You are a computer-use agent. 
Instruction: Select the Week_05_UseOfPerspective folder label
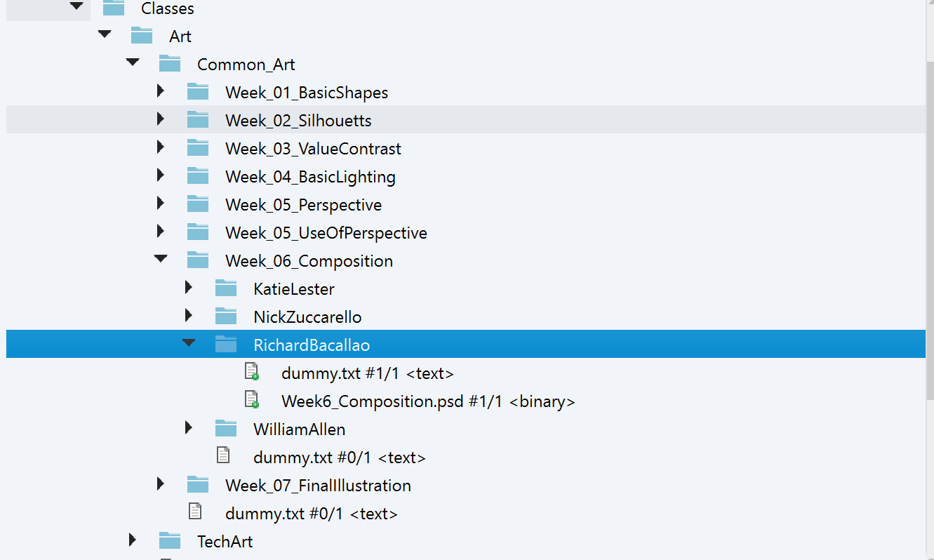[326, 233]
